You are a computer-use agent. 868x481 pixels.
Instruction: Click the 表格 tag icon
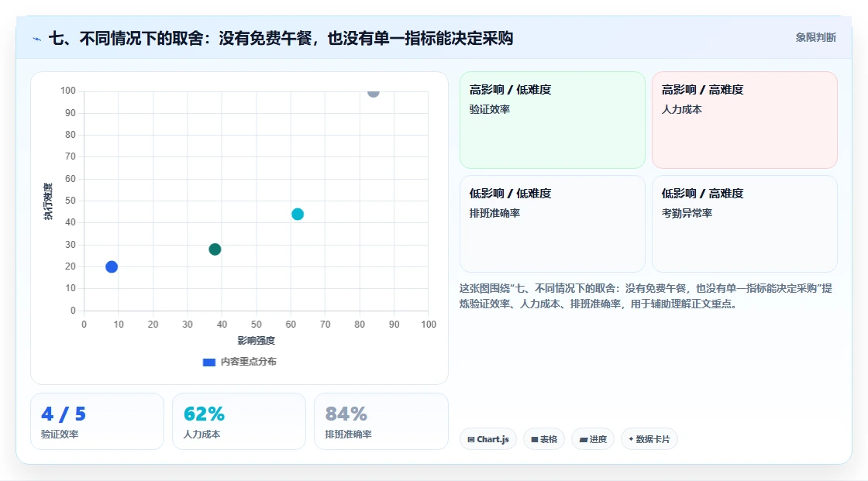(x=535, y=439)
